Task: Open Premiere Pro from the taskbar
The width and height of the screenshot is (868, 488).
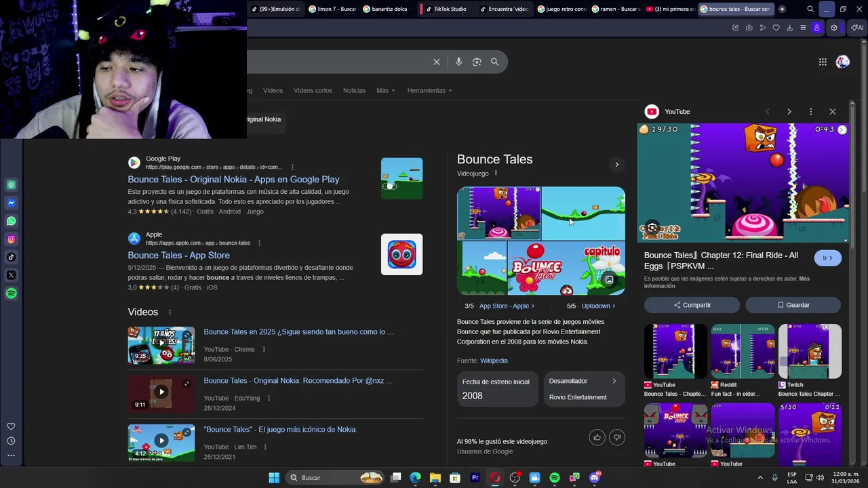Action: pos(475,478)
